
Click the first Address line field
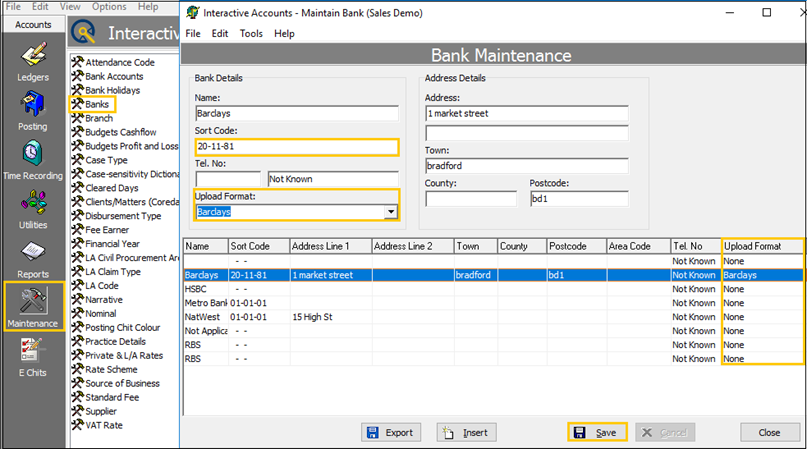pyautogui.click(x=527, y=114)
